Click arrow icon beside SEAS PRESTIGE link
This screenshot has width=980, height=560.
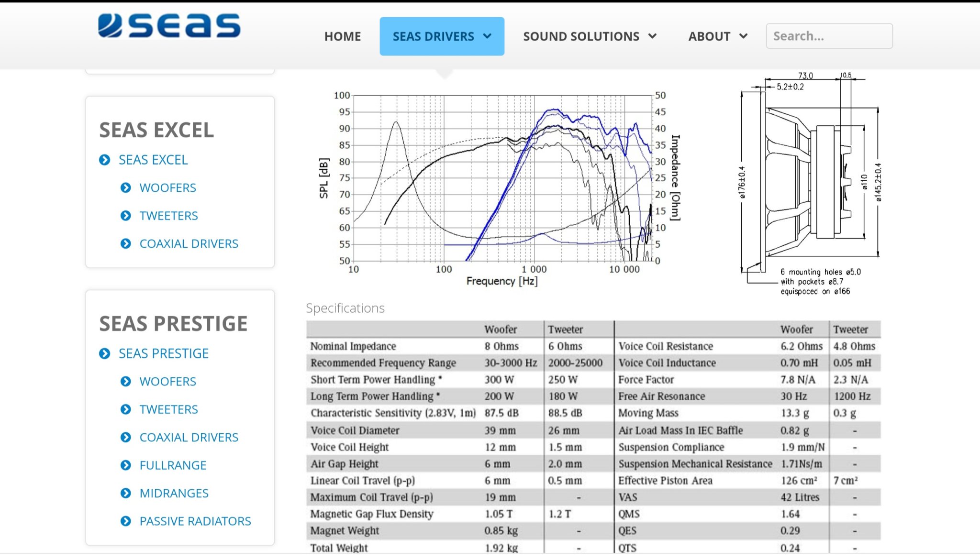pyautogui.click(x=104, y=353)
